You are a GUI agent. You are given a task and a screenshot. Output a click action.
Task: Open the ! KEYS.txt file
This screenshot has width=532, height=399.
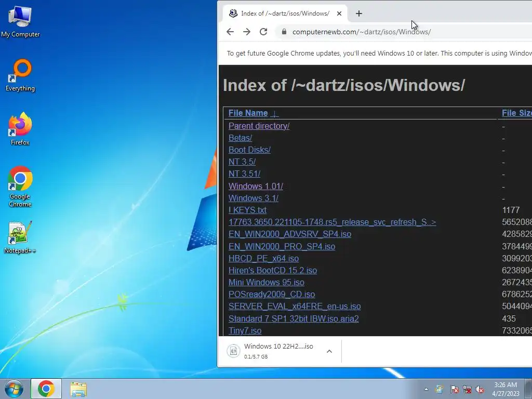tap(247, 210)
